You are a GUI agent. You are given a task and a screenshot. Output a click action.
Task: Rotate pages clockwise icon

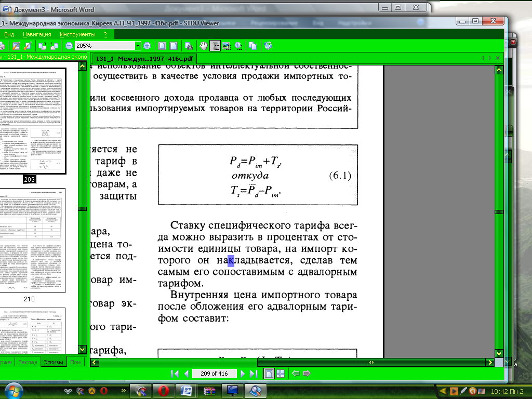(43, 46)
